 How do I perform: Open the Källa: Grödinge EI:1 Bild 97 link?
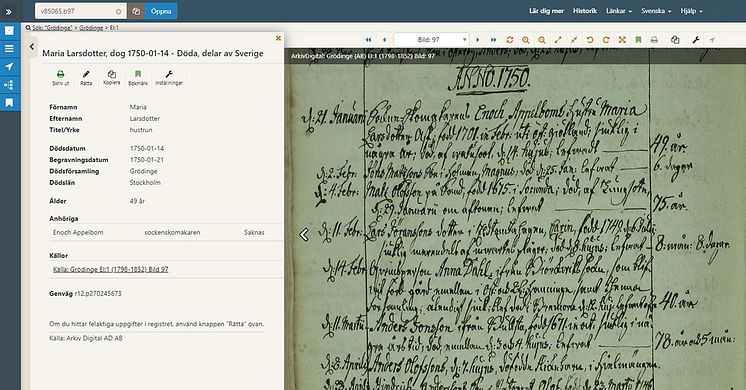click(x=110, y=269)
